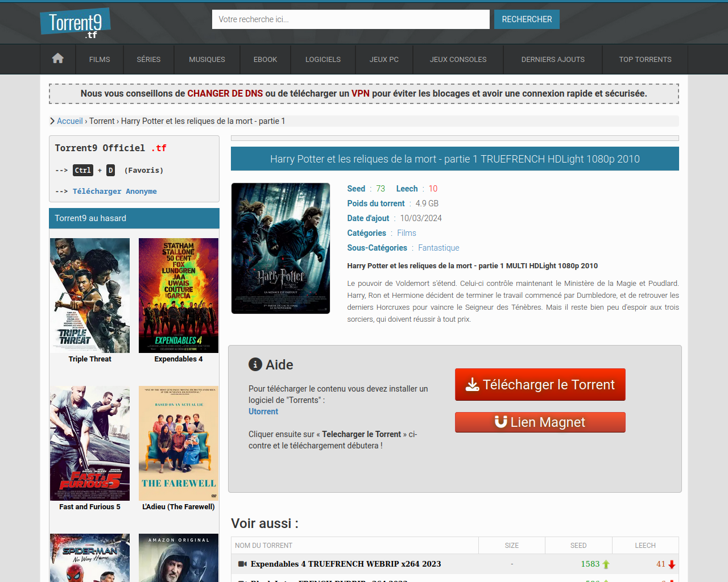
Task: Open the Torrent9 logo
Action: click(x=75, y=23)
